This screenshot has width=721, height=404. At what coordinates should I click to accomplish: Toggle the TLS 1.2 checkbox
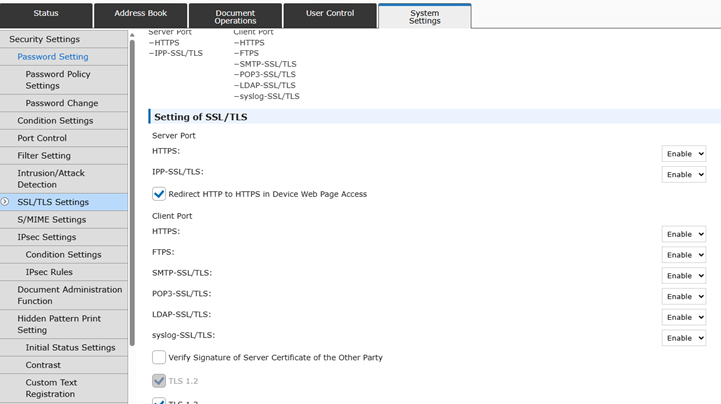[159, 381]
